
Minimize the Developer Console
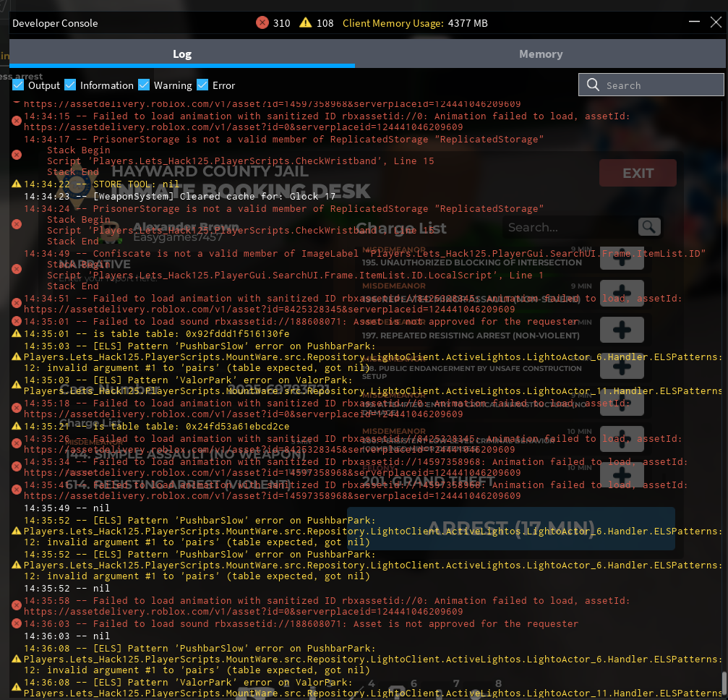click(694, 23)
